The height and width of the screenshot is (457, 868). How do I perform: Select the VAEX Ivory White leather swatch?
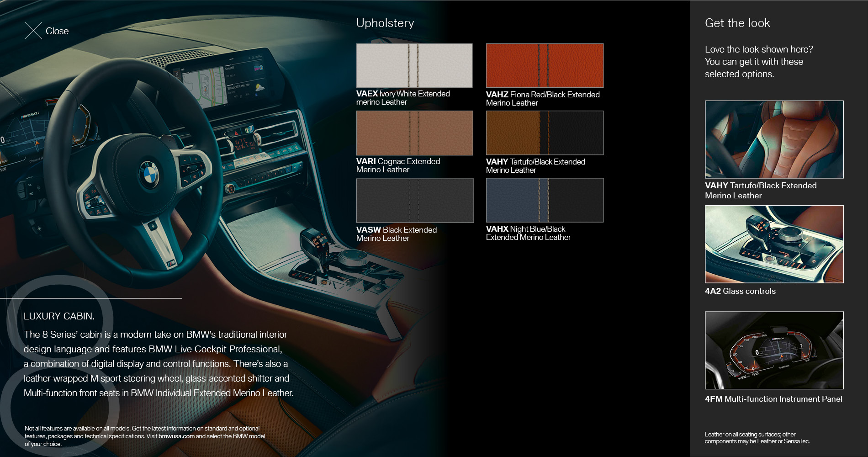click(x=414, y=65)
